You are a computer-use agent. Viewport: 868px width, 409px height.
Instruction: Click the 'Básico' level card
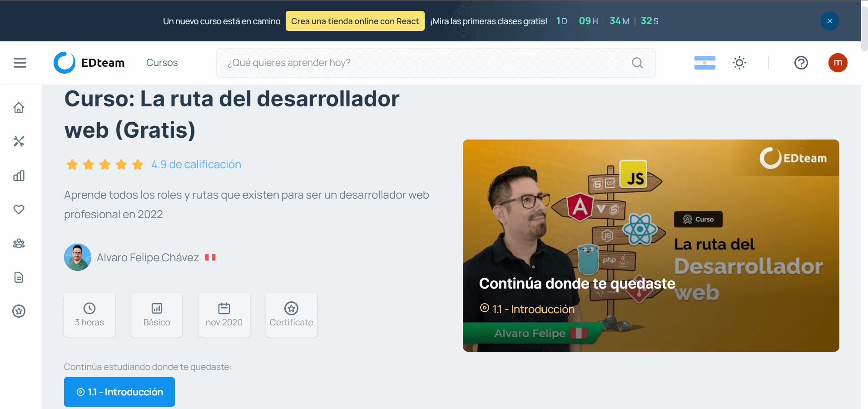point(157,314)
